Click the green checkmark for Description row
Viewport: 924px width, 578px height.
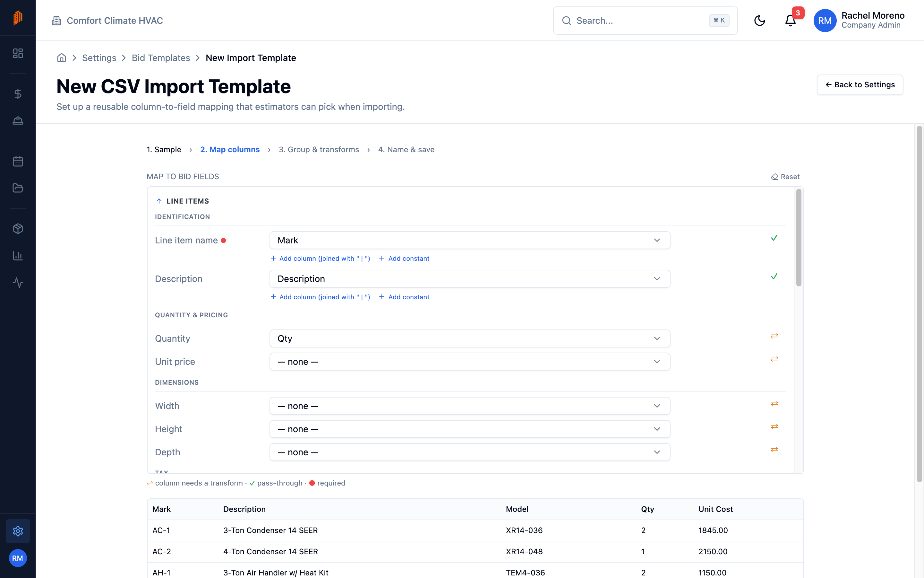774,276
